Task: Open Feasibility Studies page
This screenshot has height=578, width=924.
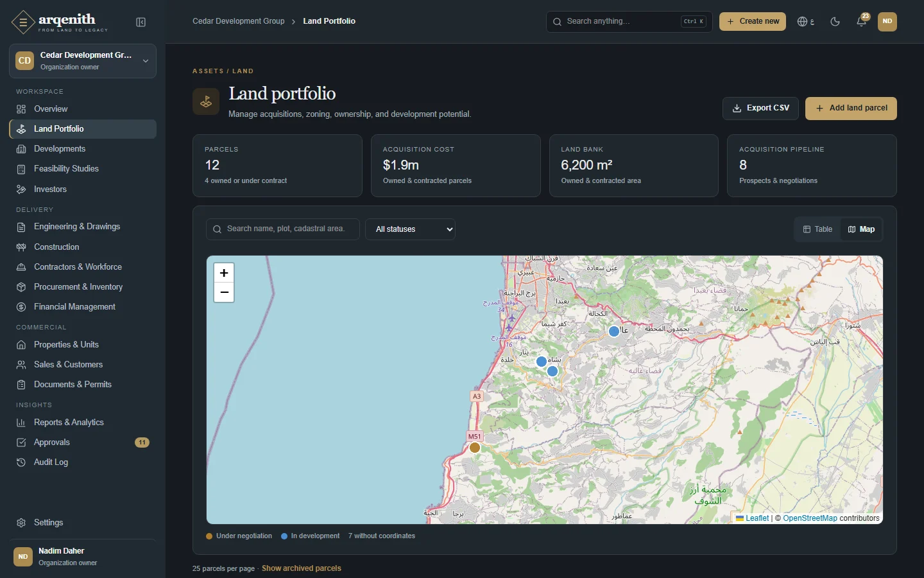Action: (83, 169)
